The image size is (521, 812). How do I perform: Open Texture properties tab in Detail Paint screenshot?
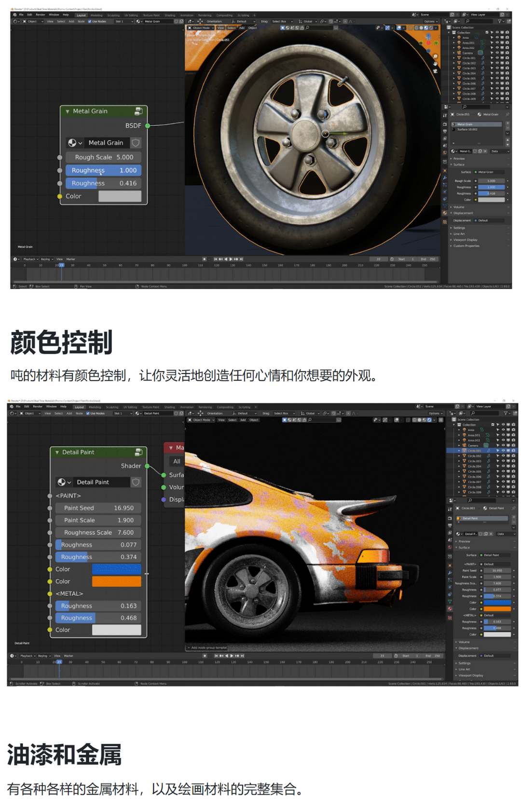pos(450,618)
